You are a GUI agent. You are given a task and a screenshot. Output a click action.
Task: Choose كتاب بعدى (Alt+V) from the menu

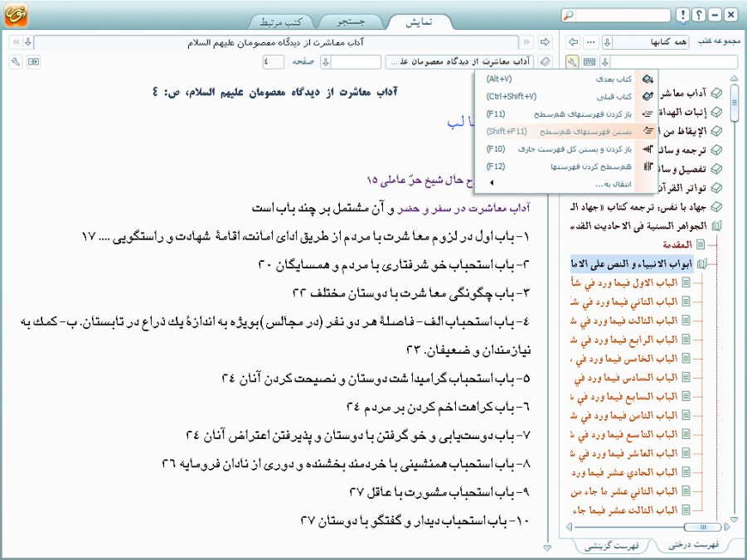tap(565, 79)
